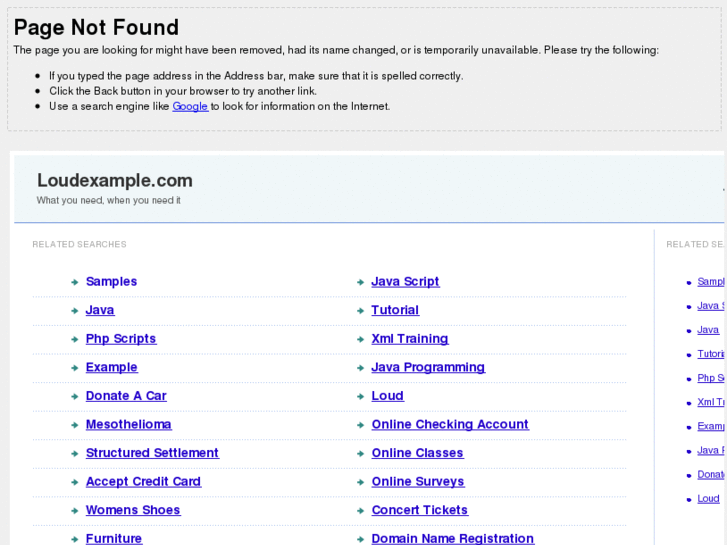This screenshot has height=545, width=727.
Task: Visit the Structured Settlement link
Action: point(152,453)
